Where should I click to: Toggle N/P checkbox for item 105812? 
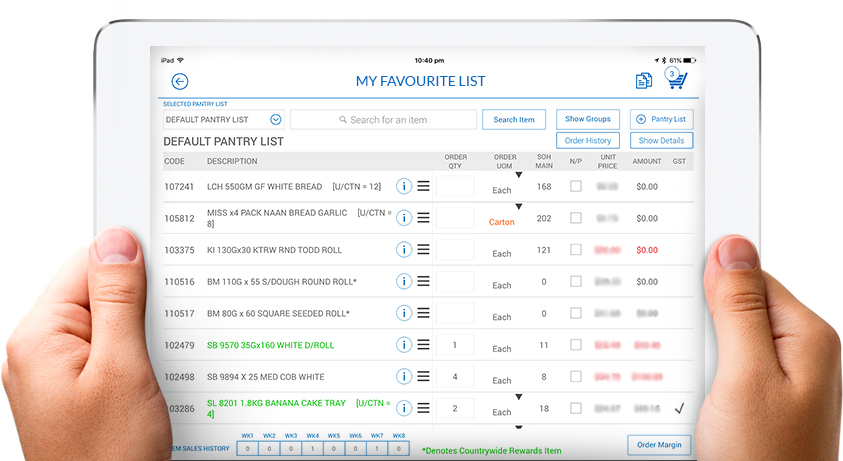(x=576, y=218)
